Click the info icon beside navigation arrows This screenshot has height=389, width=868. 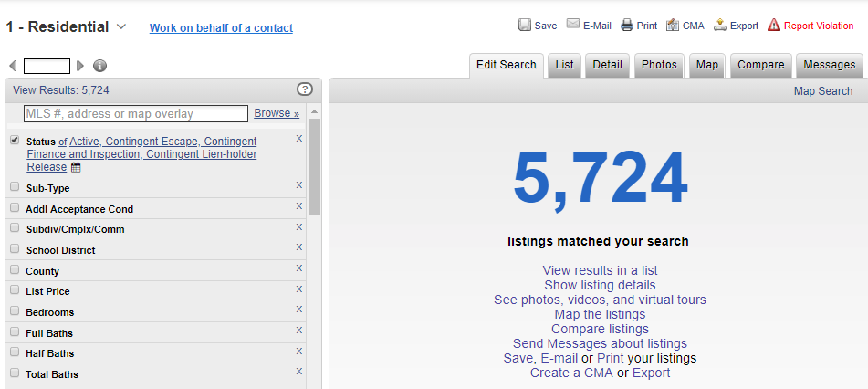click(x=100, y=66)
